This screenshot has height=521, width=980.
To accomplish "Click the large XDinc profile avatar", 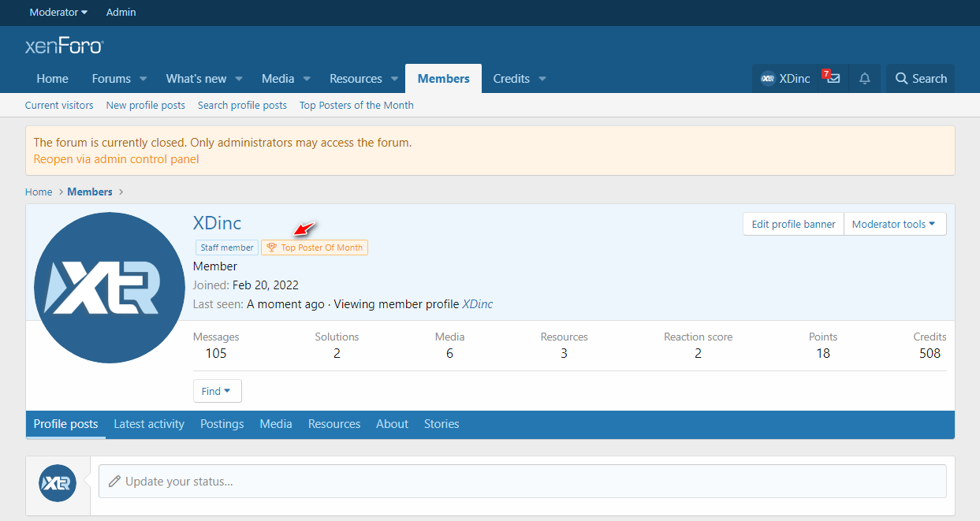I will (x=110, y=288).
